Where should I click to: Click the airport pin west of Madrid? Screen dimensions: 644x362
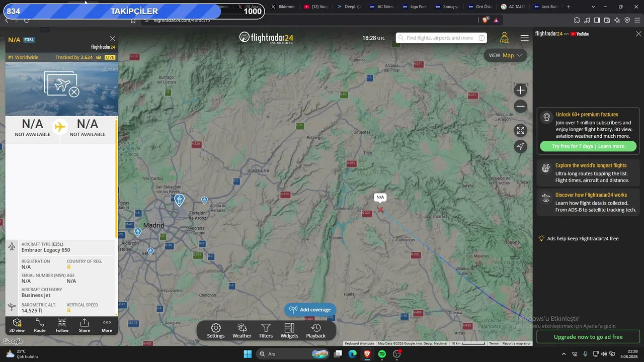click(x=138, y=232)
